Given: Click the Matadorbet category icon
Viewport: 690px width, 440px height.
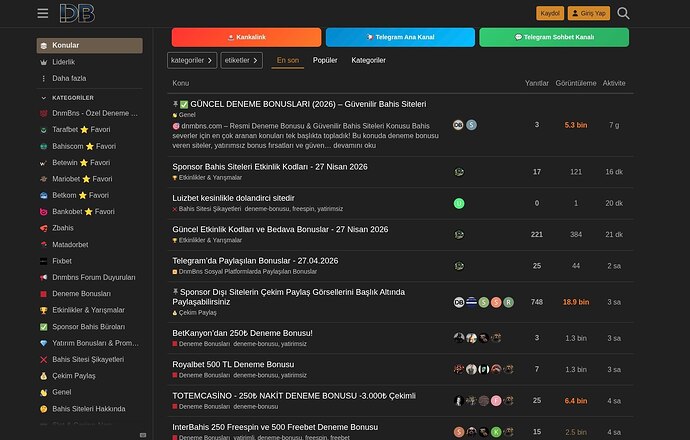Looking at the screenshot, I should click(44, 245).
